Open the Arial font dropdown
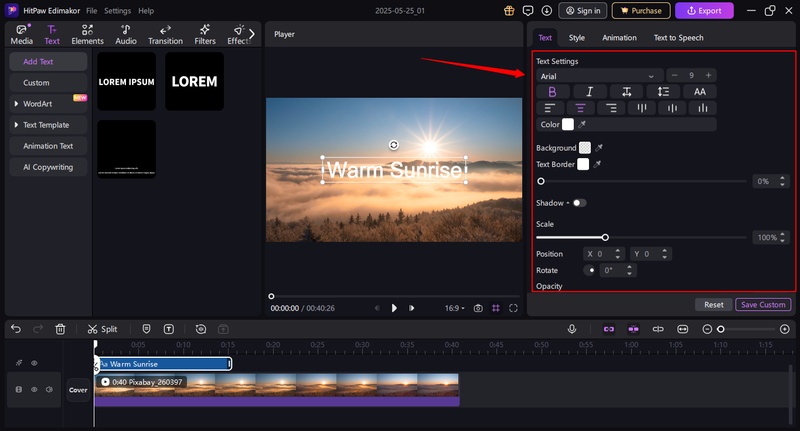 click(x=600, y=76)
